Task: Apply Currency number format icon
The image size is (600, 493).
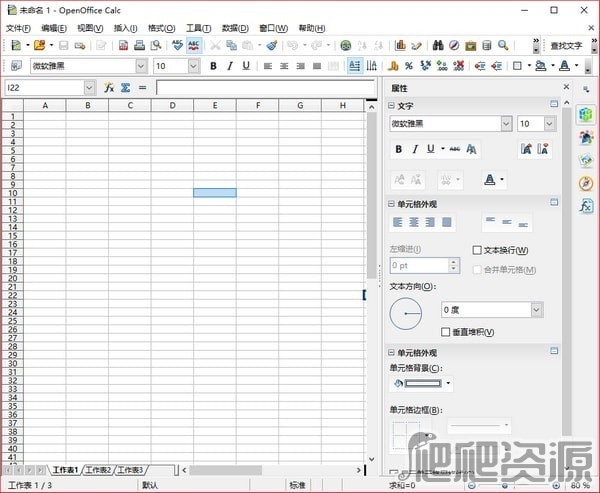Action: [393, 66]
